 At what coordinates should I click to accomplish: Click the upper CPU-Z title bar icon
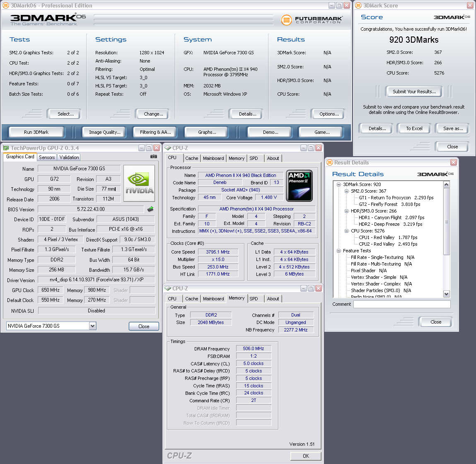[168, 148]
